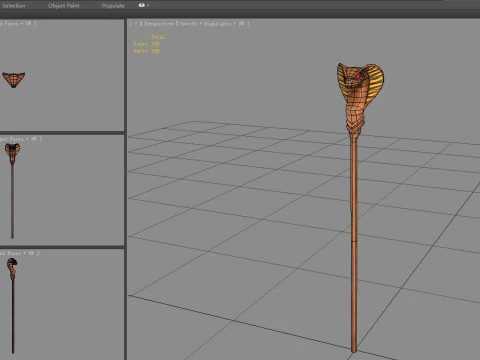Click the yellow Polys statistic text
The width and height of the screenshot is (480, 360).
pyautogui.click(x=147, y=44)
